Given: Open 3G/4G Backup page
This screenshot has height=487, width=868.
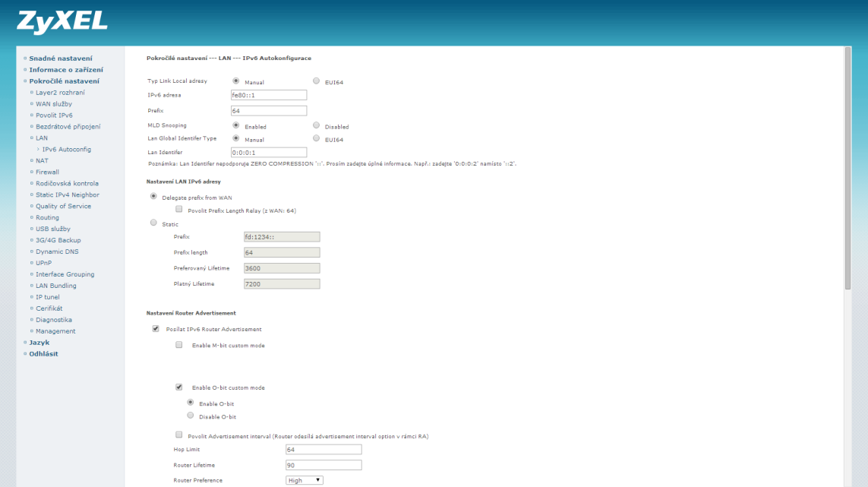Looking at the screenshot, I should pos(58,240).
